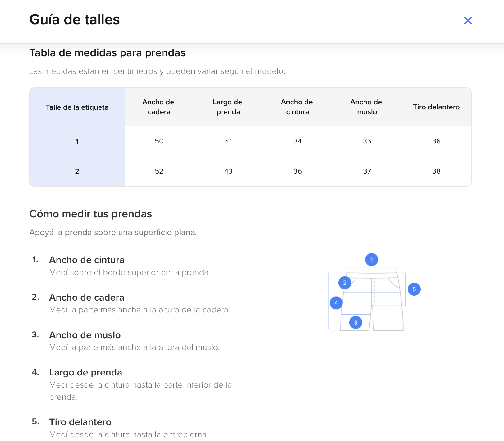Select size 2 row label
Screen dimensions: 504x441
[77, 171]
